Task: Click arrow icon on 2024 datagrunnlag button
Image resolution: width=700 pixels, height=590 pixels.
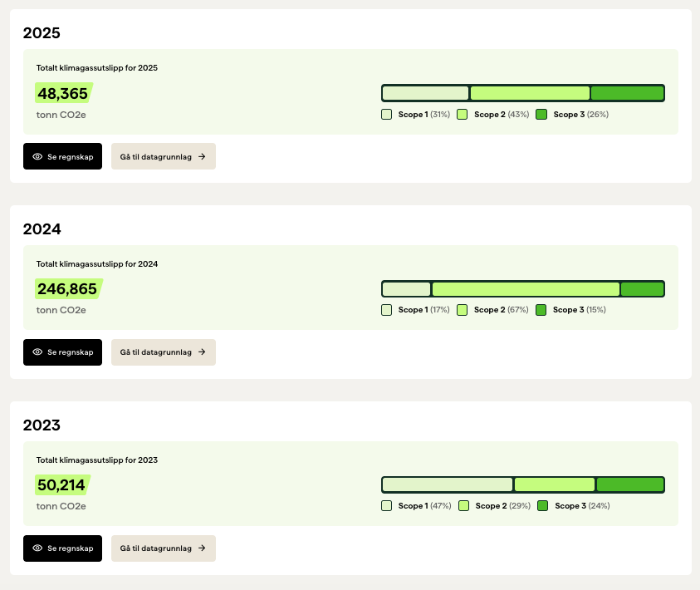Action: (202, 352)
